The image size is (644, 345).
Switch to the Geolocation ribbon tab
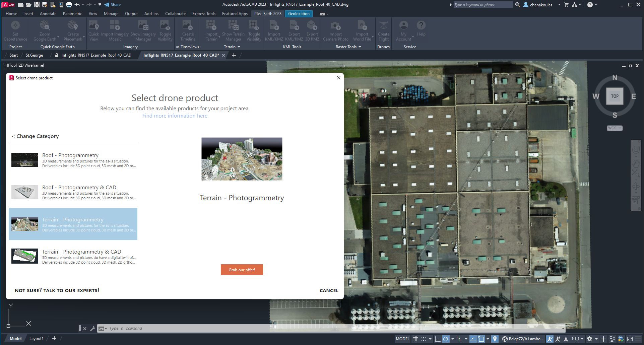[x=299, y=14]
